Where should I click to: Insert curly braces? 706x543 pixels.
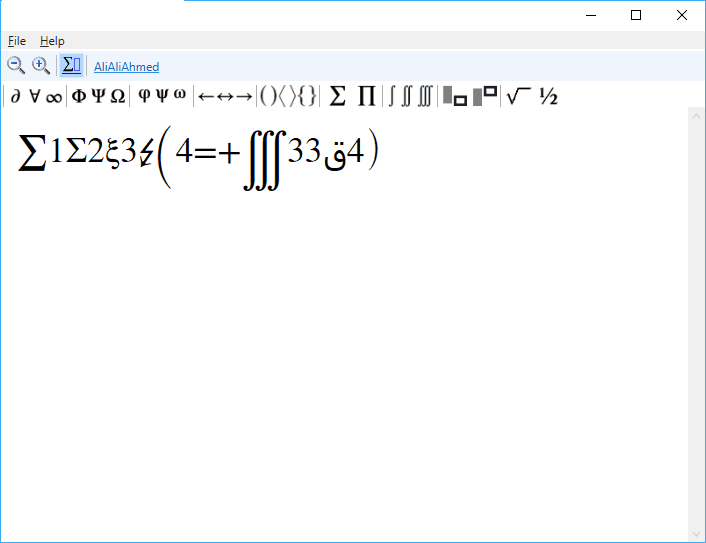point(308,95)
